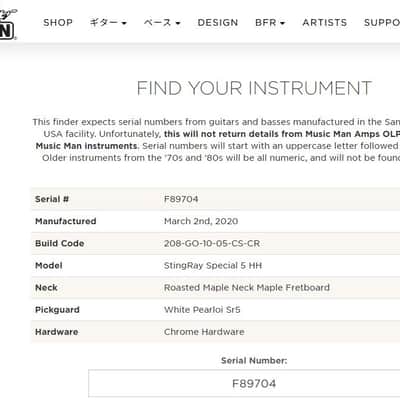Click the Build Code row label
Viewport: 400px width, 400px height.
(60, 243)
